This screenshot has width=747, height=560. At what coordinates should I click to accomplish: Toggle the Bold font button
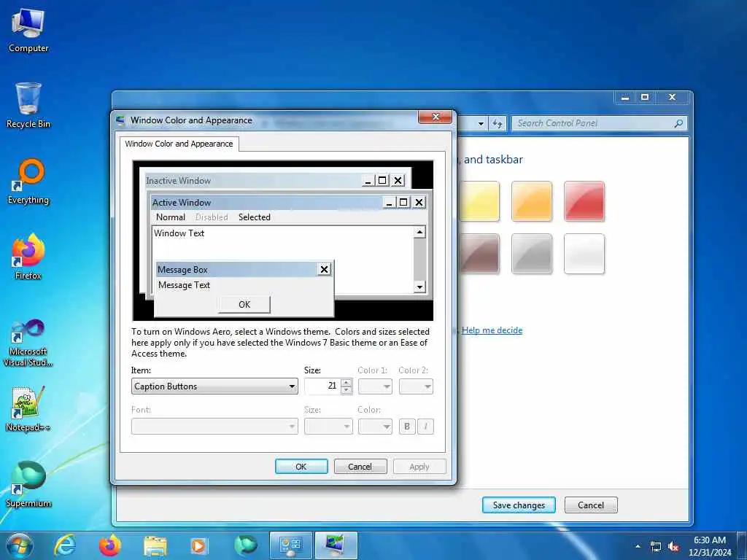pyautogui.click(x=407, y=426)
